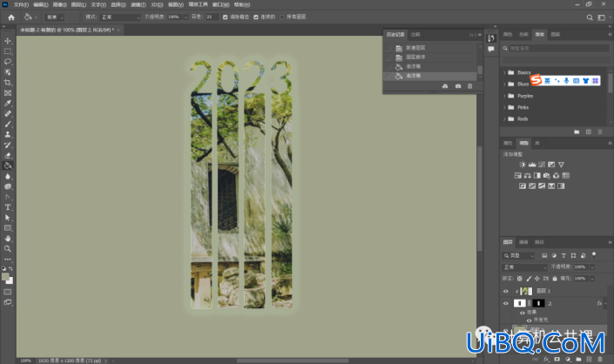This screenshot has width=614, height=364.
Task: Add layer mask icon at Layers bottom
Action: [557, 359]
